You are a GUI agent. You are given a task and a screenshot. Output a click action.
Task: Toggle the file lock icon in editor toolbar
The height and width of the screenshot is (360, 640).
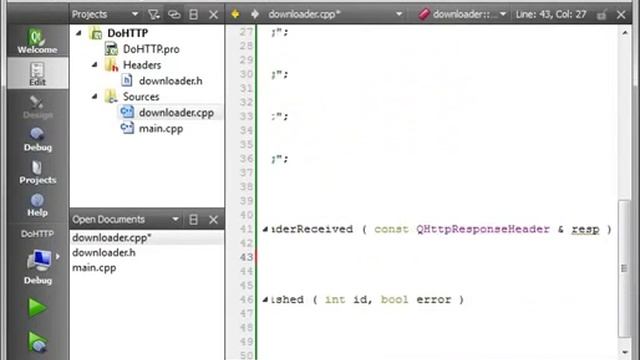601,15
